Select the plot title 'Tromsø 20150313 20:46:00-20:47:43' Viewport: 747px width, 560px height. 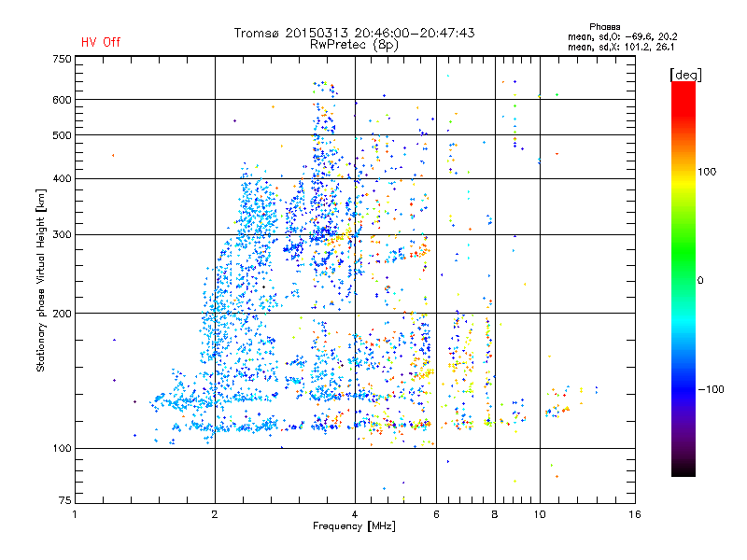point(354,33)
